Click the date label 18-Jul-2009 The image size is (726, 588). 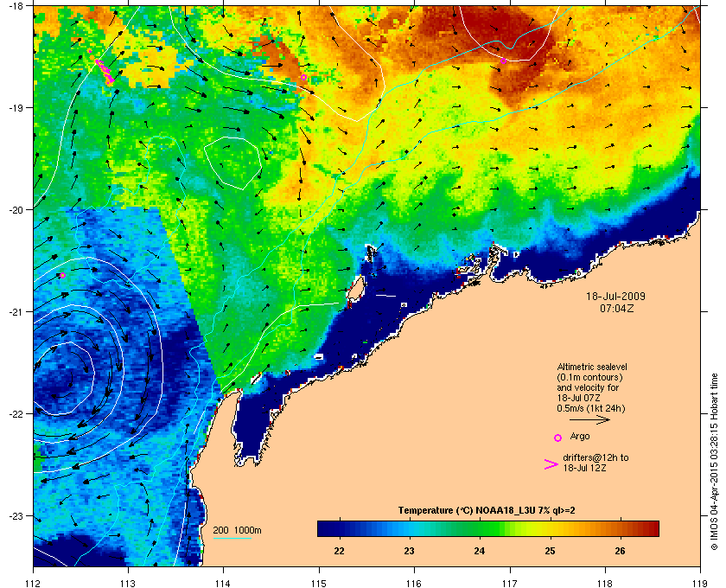coord(615,296)
